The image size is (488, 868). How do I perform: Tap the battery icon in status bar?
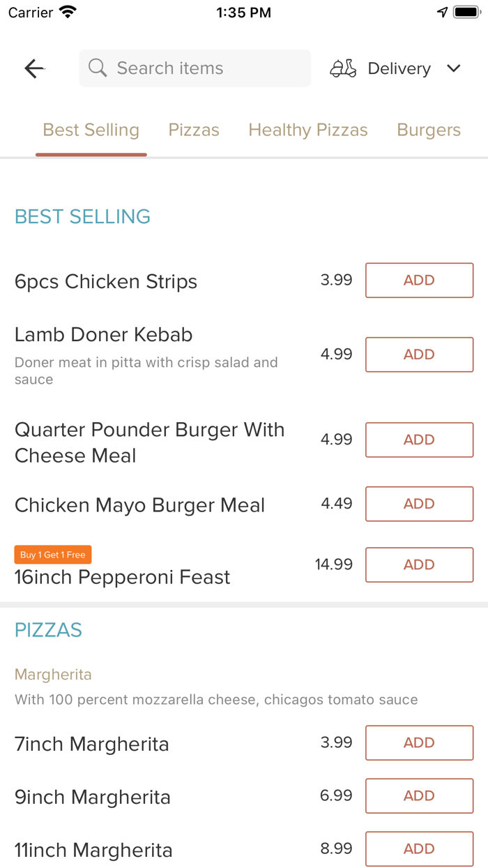[466, 13]
